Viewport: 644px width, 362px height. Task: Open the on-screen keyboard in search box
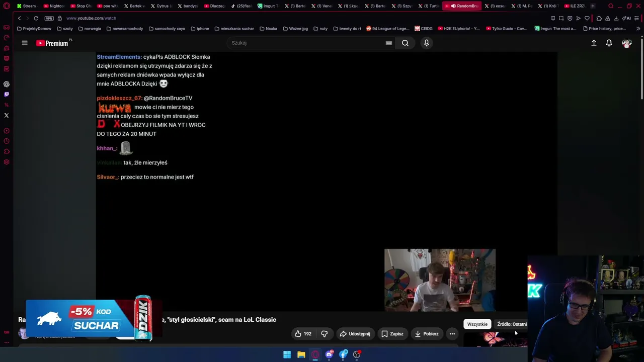(x=388, y=43)
